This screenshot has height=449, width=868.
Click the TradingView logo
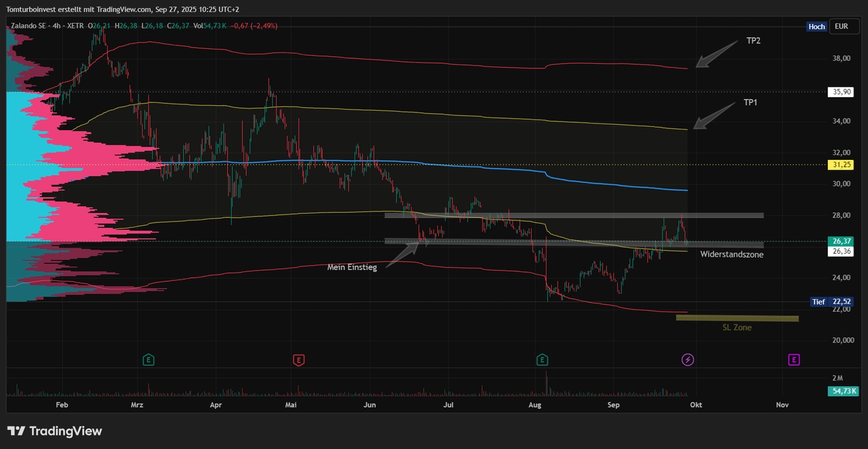54,431
